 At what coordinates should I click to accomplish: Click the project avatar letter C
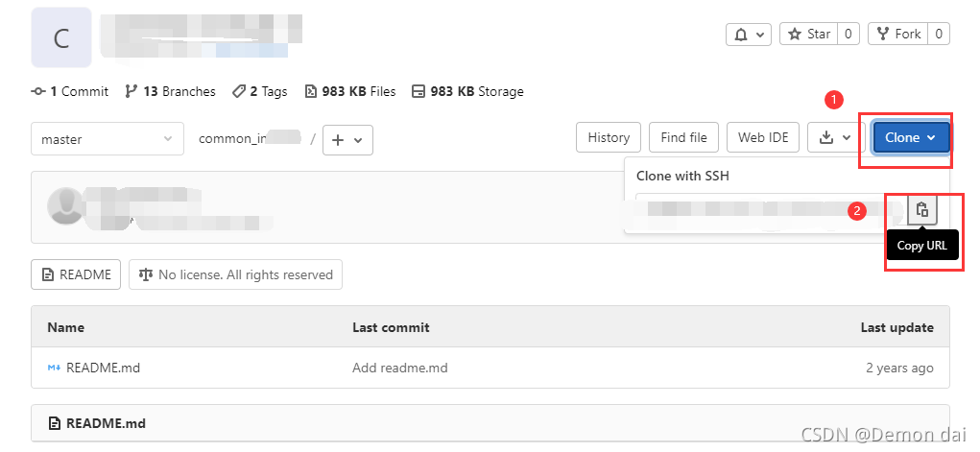point(61,37)
